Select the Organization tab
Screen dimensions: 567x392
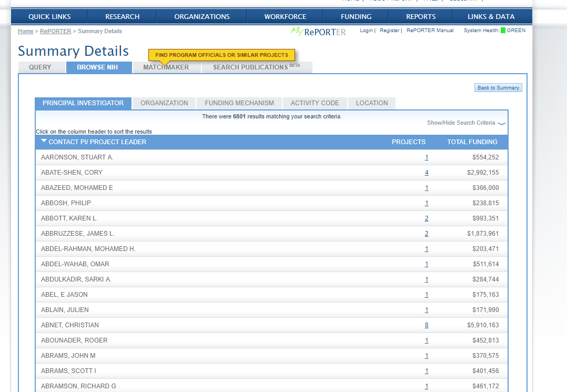point(164,103)
